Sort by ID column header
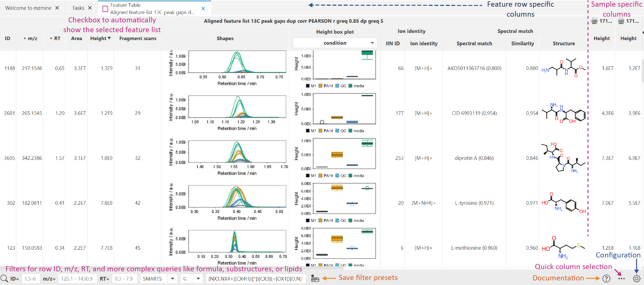 click(x=8, y=38)
